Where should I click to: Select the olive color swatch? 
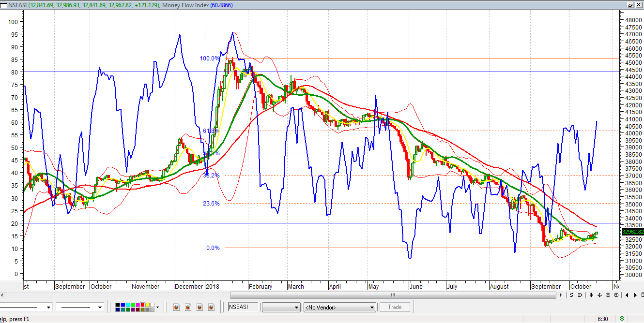pyautogui.click(x=142, y=309)
